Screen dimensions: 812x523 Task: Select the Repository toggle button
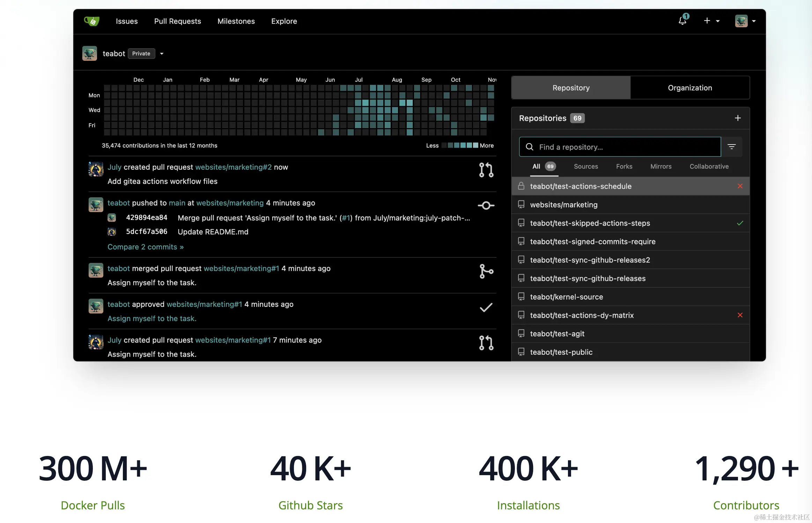click(x=571, y=88)
